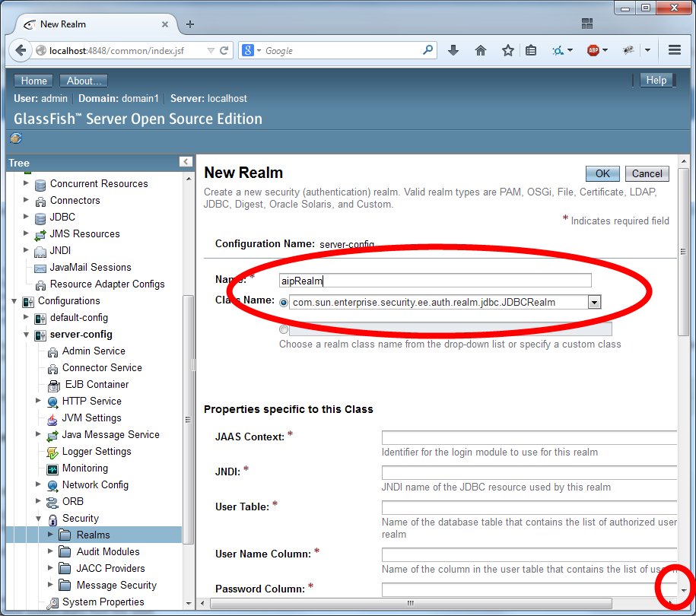Click the OK button to save realm
Viewport: 696px width, 616px height.
point(602,173)
